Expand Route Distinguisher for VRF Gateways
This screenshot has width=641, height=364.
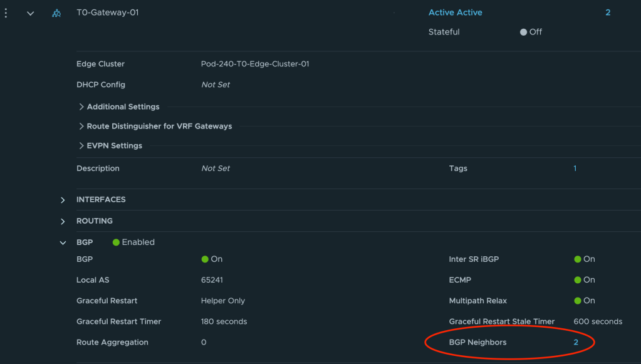[81, 127]
